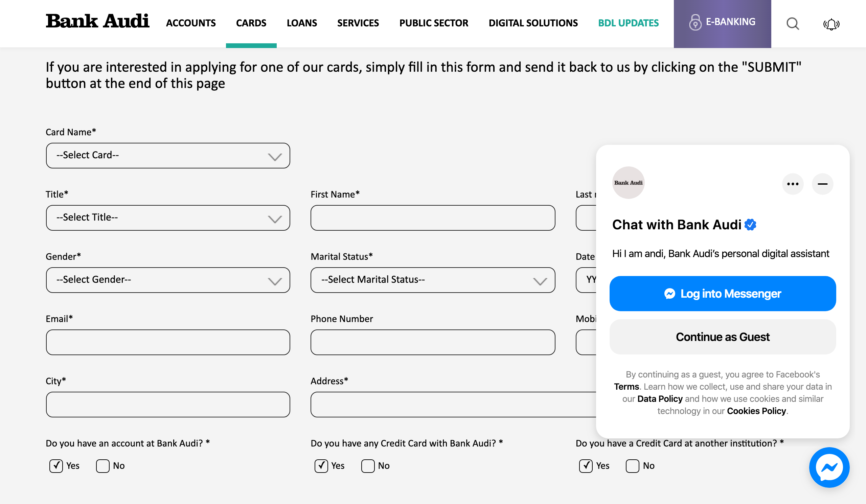Image resolution: width=866 pixels, height=504 pixels.
Task: Click the verified badge next to Bank Audi
Action: [x=750, y=225]
